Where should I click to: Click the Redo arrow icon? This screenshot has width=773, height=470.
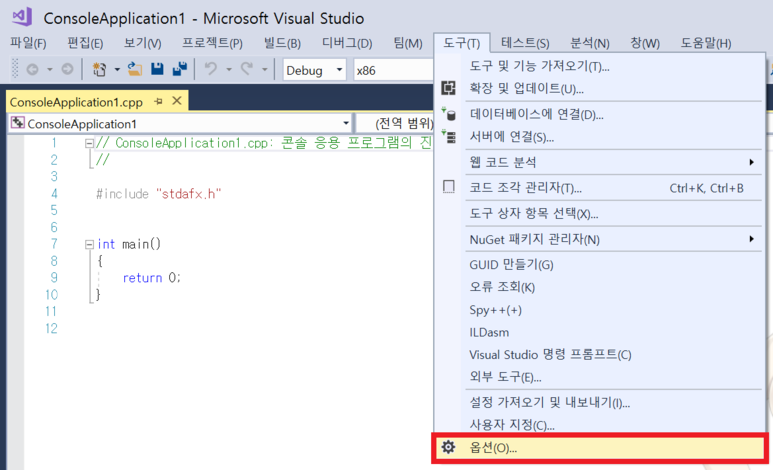pos(246,69)
